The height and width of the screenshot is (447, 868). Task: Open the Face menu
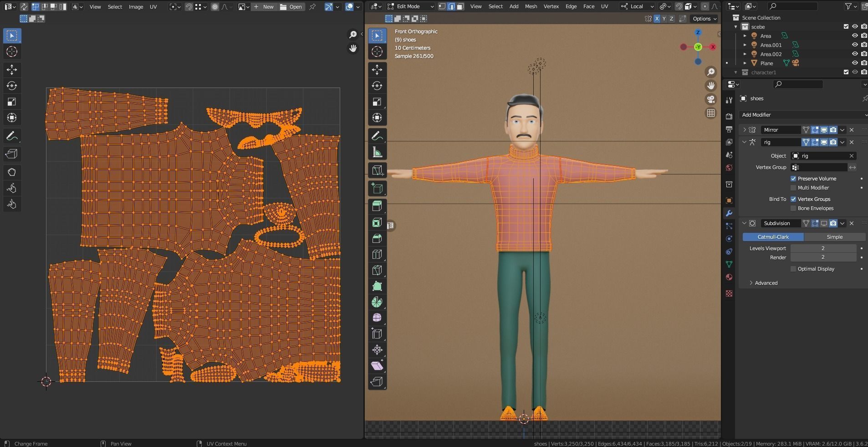coord(588,6)
